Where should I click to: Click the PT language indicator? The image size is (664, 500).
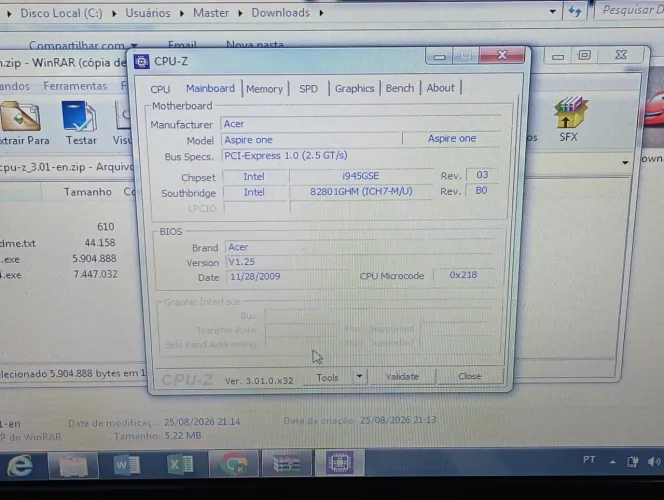click(589, 460)
